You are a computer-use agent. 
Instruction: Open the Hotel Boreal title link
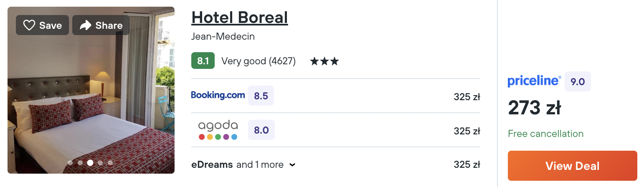[240, 18]
